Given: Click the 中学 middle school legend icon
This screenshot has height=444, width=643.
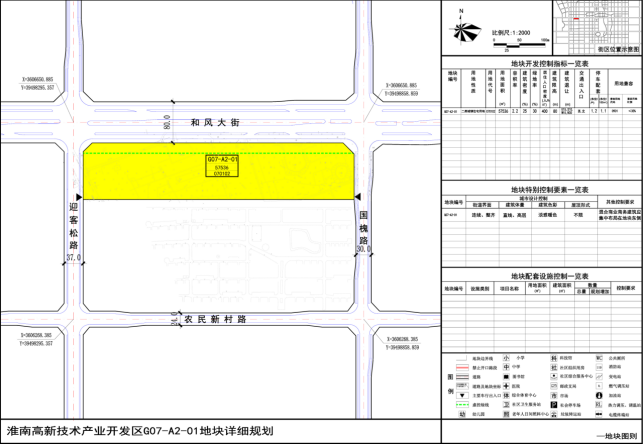Looking at the screenshot, I should click(x=508, y=368).
